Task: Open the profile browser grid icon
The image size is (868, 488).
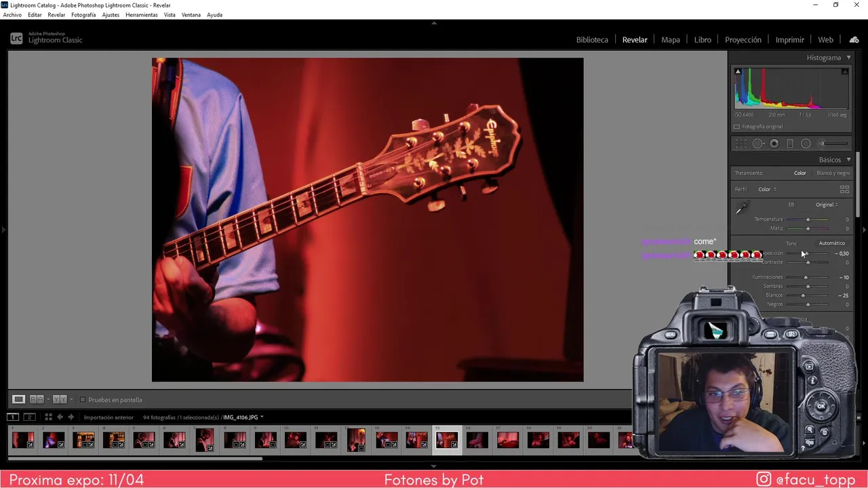Action: [844, 189]
